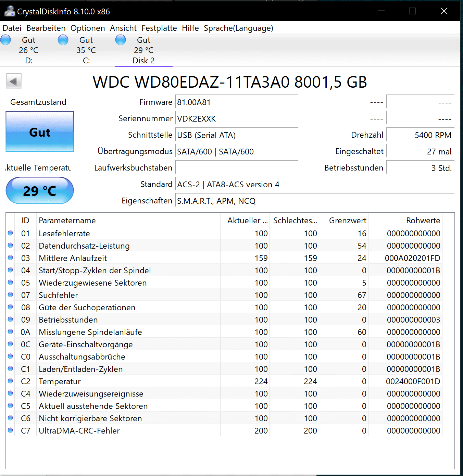Viewport: 463px width, 476px height.
Task: Click the Betriebsstunden field 3 Std.
Action: 420,168
